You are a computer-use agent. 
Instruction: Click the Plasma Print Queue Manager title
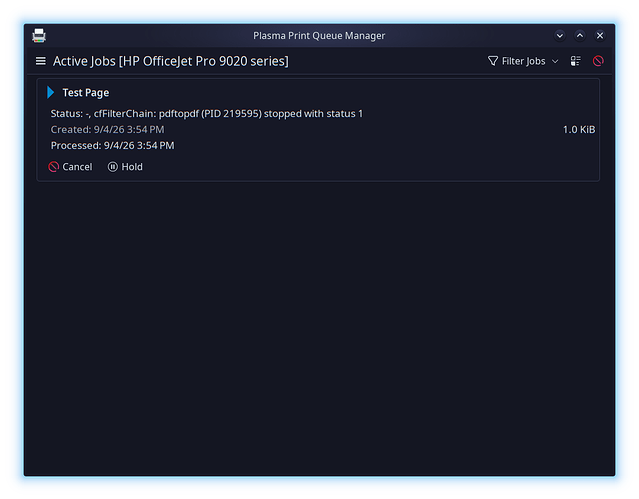(319, 36)
